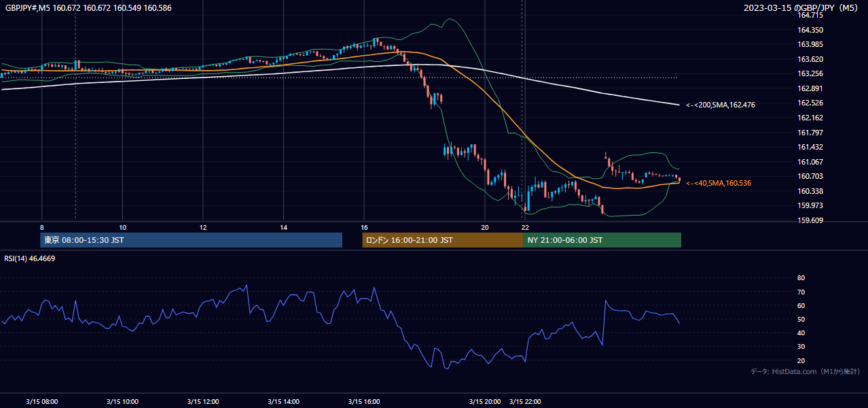Click the hour label '14' under the price chart
Screen dimensions: 868x408
point(283,227)
